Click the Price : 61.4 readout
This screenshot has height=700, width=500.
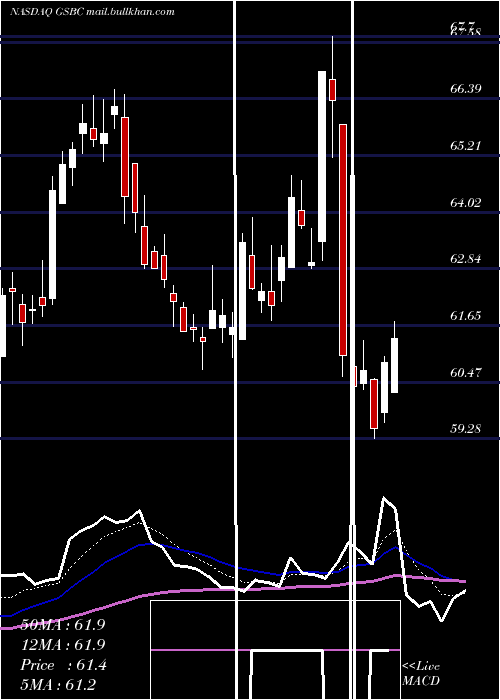(62, 665)
